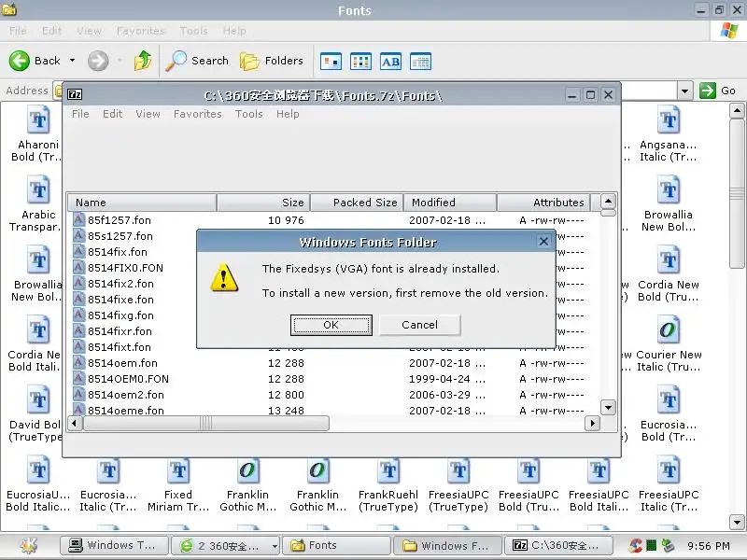Open 7-Zip View menu
Screen dimensions: 747x560
point(148,114)
